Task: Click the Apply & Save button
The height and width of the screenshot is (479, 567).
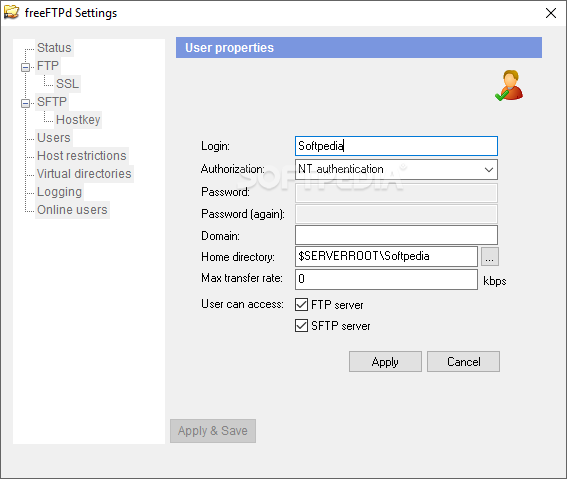Action: 213,431
